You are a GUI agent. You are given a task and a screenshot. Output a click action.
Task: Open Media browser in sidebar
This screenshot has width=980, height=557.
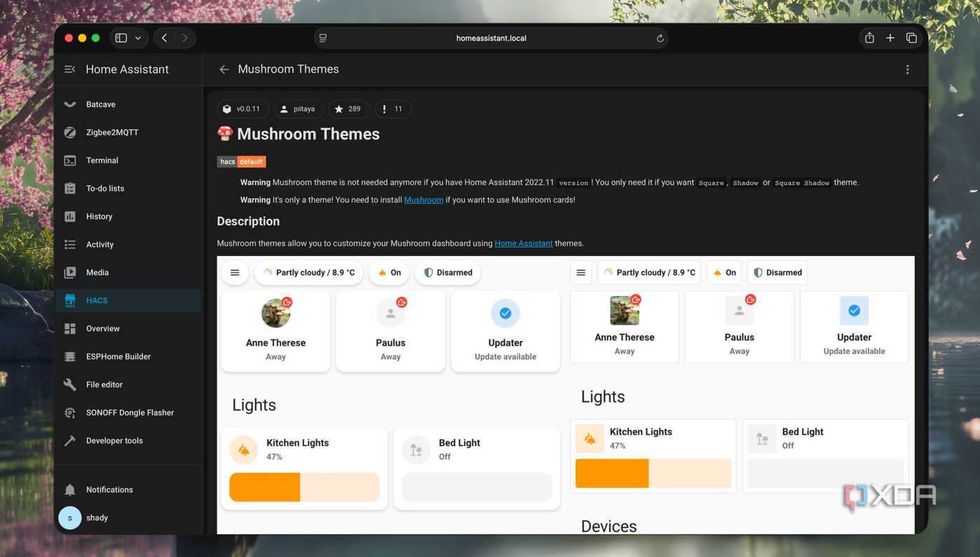click(x=128, y=273)
